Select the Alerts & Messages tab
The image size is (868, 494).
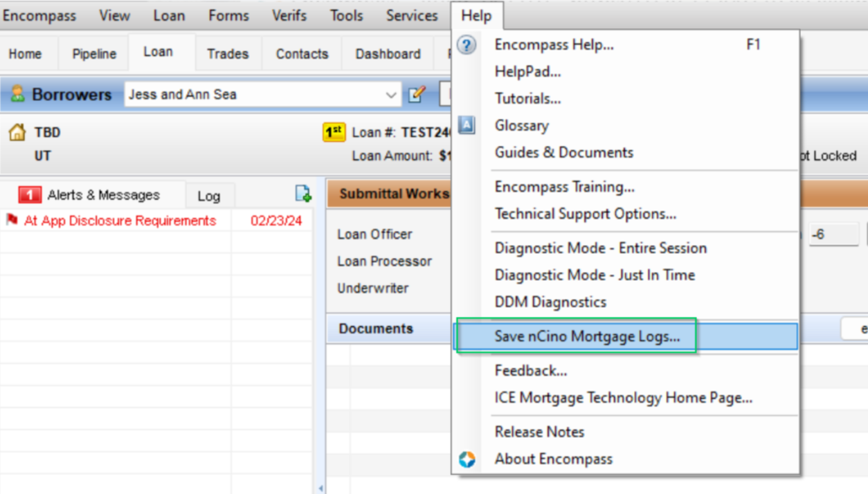click(93, 195)
